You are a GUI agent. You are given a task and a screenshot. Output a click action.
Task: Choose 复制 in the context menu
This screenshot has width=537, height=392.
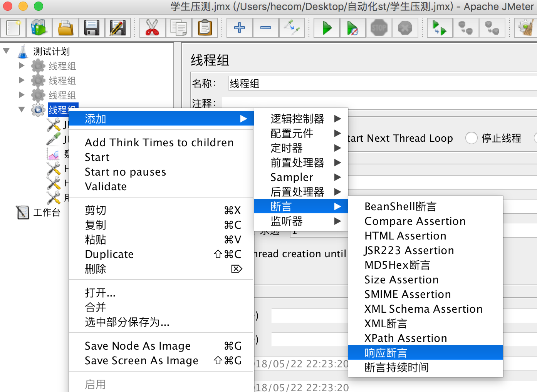pos(161,225)
